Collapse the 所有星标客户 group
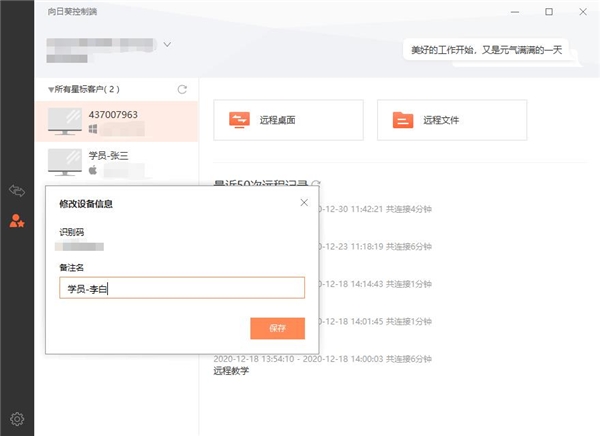 pyautogui.click(x=51, y=90)
